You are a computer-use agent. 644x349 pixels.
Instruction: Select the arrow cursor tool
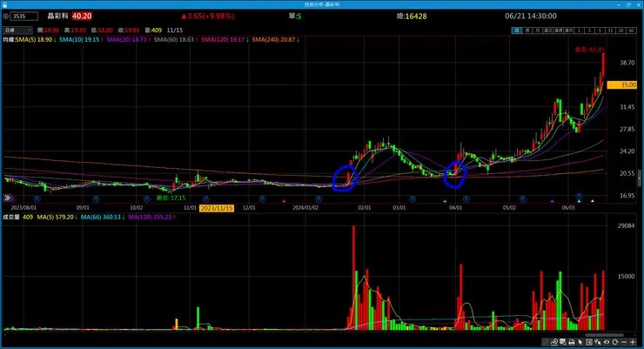click(580, 342)
